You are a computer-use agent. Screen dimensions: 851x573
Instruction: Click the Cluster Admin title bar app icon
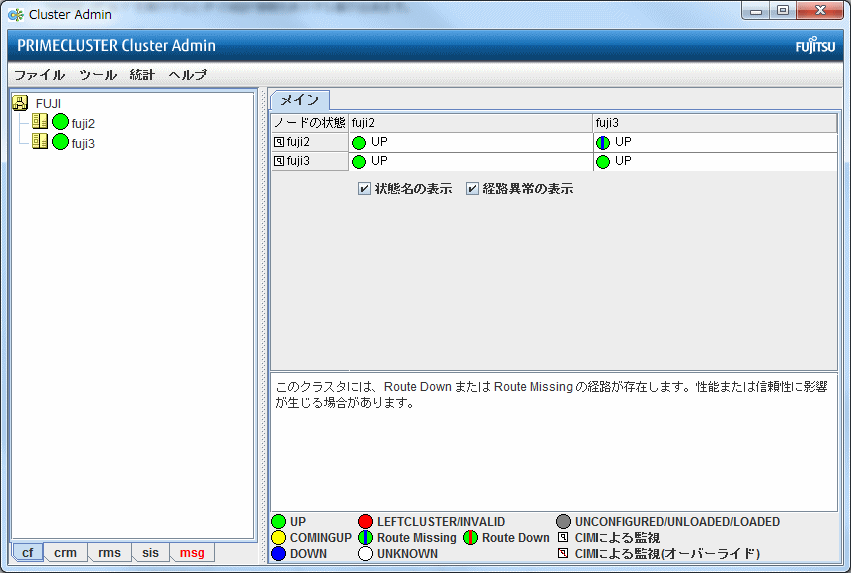click(16, 15)
